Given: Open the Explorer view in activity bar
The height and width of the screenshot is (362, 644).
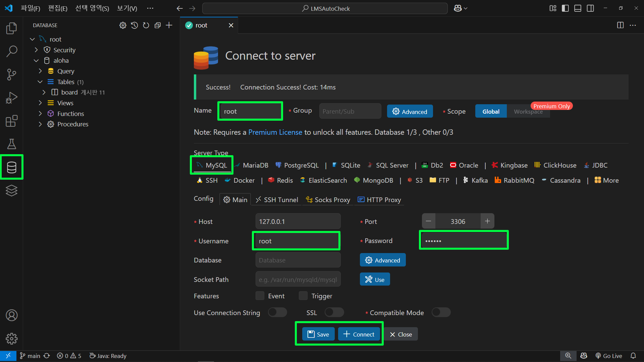Looking at the screenshot, I should pyautogui.click(x=11, y=28).
